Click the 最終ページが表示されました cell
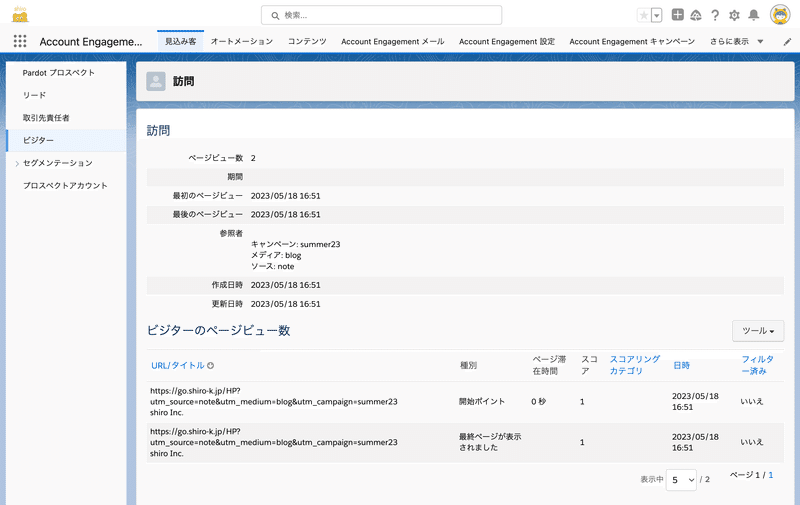Image resolution: width=800 pixels, height=505 pixels. [x=490, y=442]
